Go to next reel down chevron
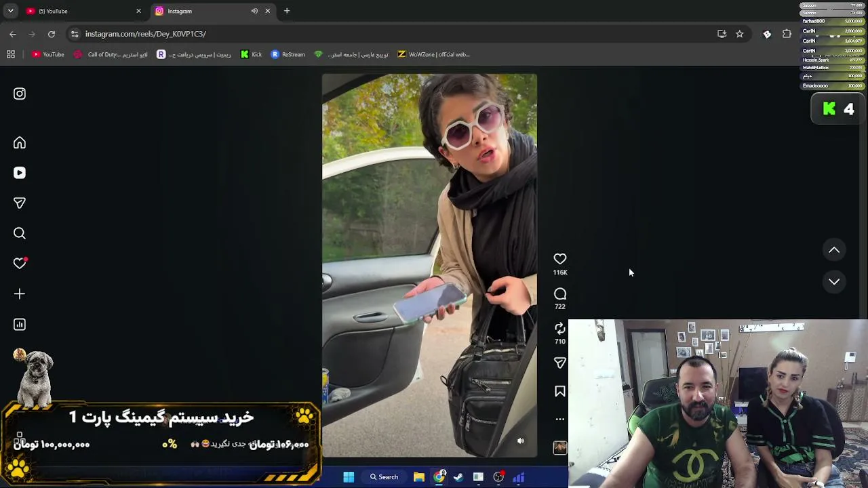868x488 pixels. point(834,281)
